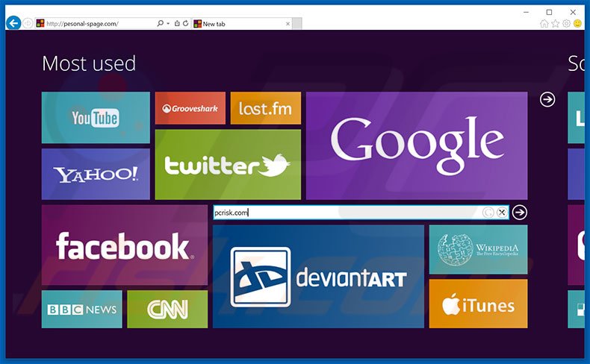Click the address bar search magnifier icon
The image size is (590, 364).
[x=161, y=23]
